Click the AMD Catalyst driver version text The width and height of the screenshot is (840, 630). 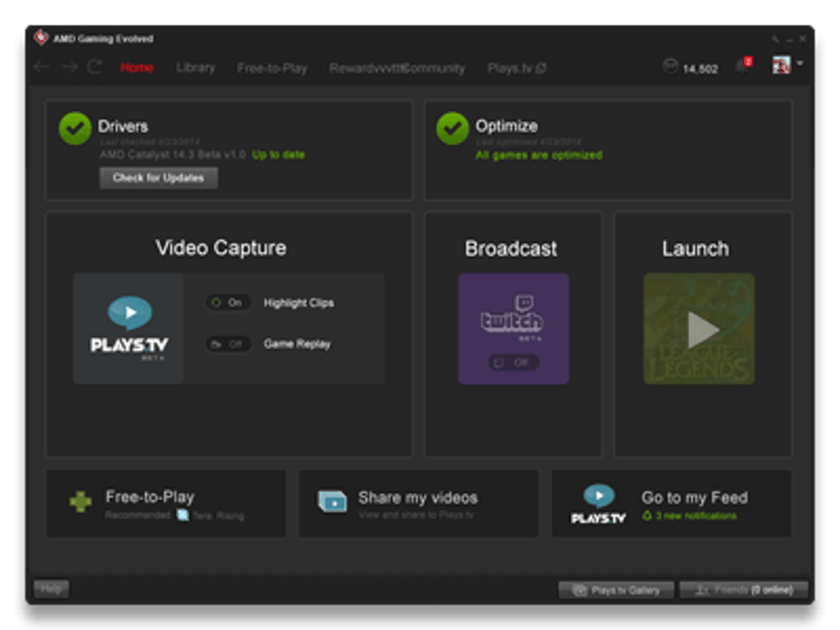coord(172,155)
